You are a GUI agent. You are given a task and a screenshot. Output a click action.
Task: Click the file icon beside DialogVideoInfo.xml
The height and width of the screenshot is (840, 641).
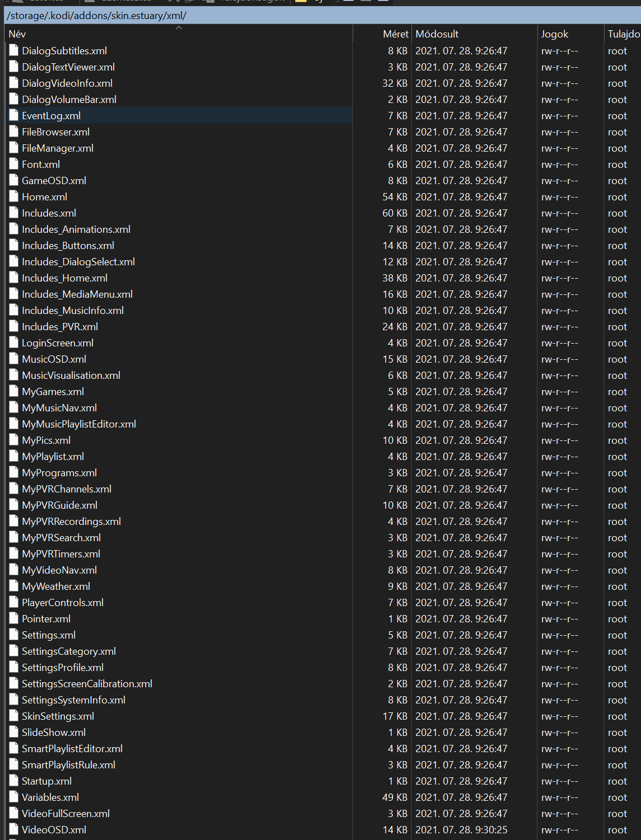point(14,83)
